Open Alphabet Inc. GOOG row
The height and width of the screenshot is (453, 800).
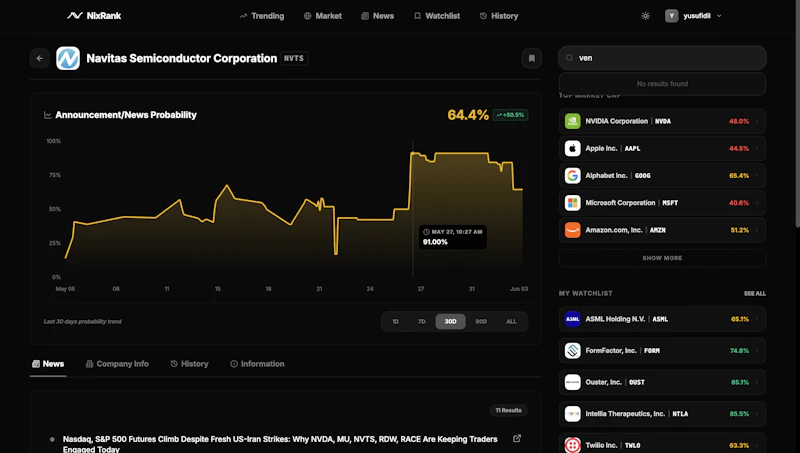(662, 175)
